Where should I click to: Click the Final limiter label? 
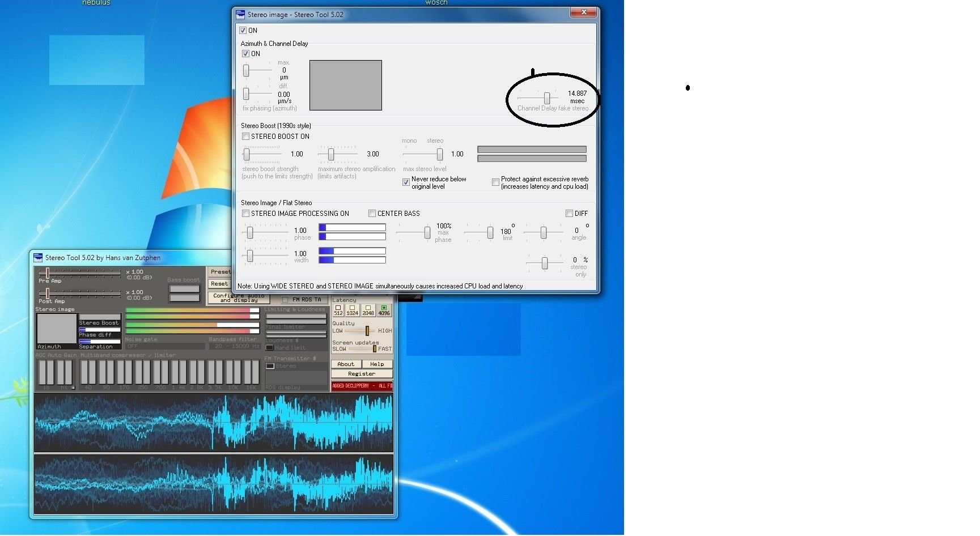(x=286, y=327)
